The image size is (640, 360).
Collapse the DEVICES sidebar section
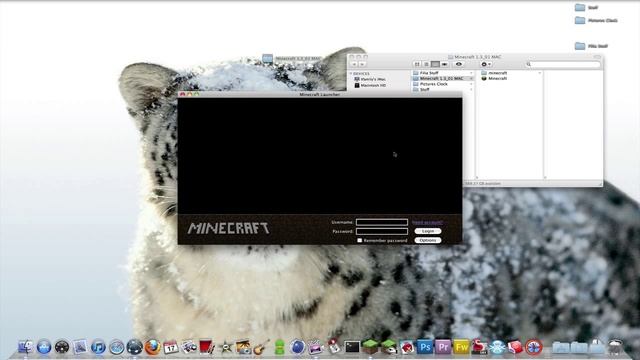point(351,73)
